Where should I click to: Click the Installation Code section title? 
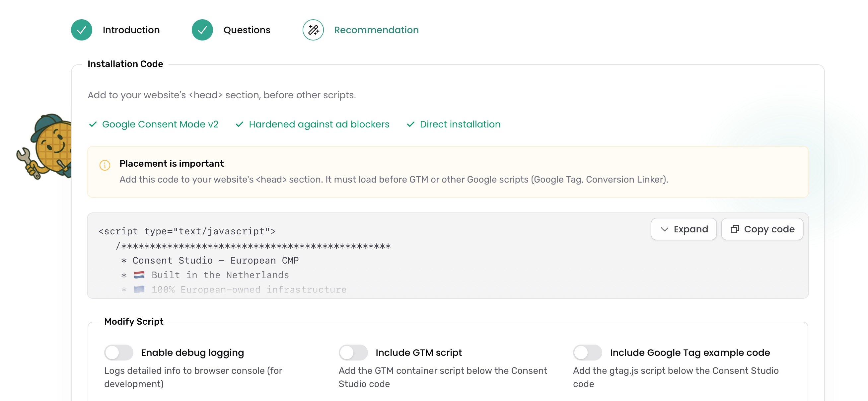[x=125, y=64]
